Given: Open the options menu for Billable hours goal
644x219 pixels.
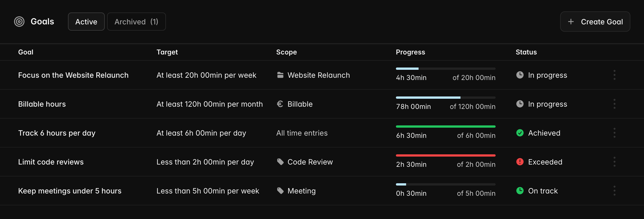Looking at the screenshot, I should click(615, 104).
